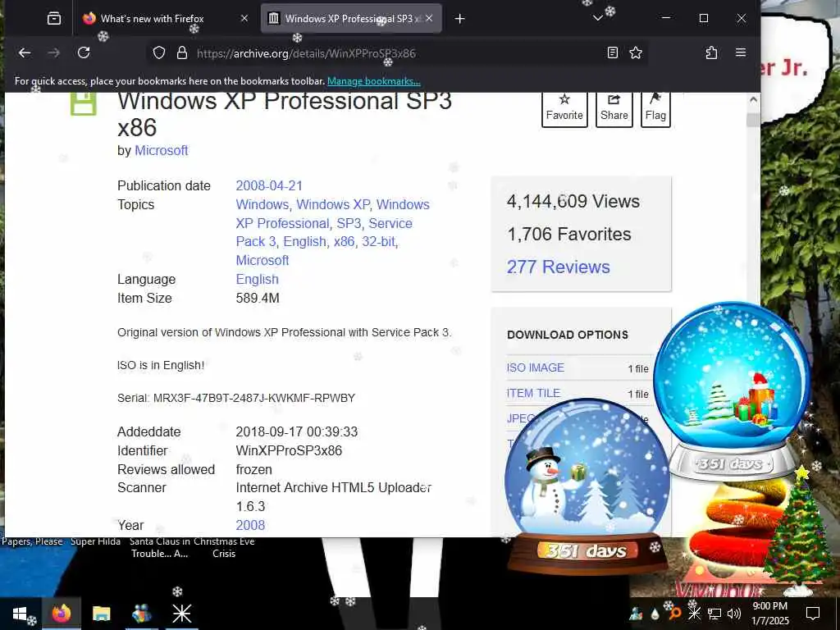Click the archive.org URL address field
Viewport: 840px width, 630px height.
[396, 53]
